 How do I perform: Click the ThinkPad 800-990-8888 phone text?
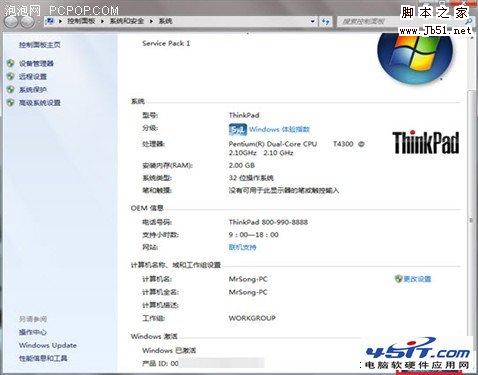pos(268,222)
